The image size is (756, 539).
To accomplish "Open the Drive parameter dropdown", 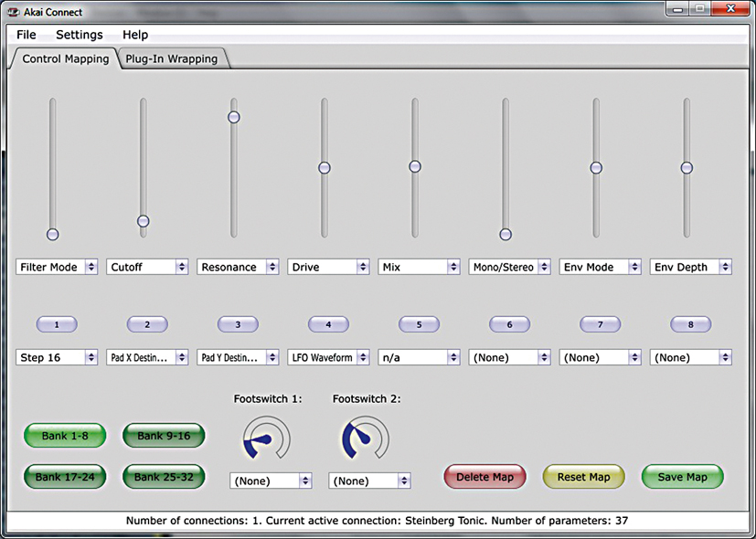I will [328, 267].
